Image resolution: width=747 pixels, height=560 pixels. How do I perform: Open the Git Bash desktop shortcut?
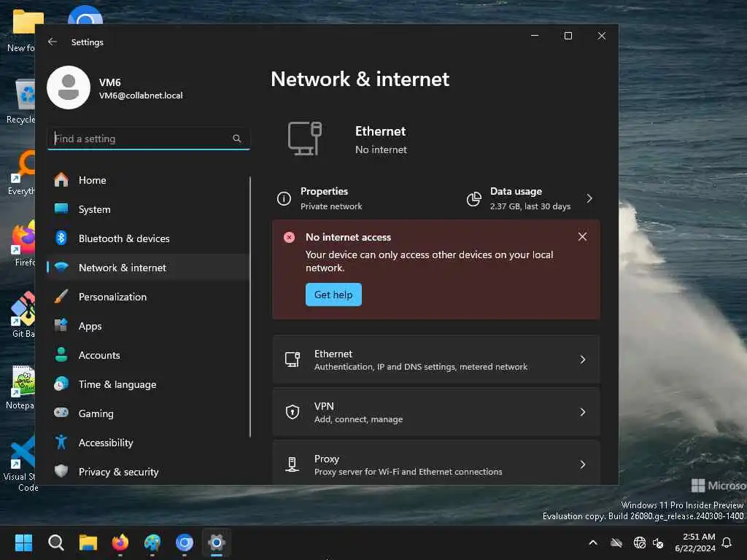click(x=23, y=314)
